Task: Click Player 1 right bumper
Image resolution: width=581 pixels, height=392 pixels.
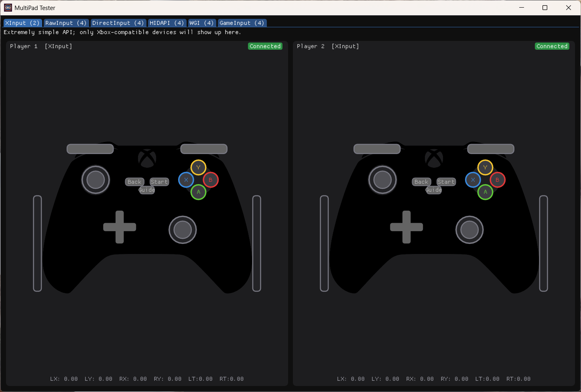Action: coord(204,149)
